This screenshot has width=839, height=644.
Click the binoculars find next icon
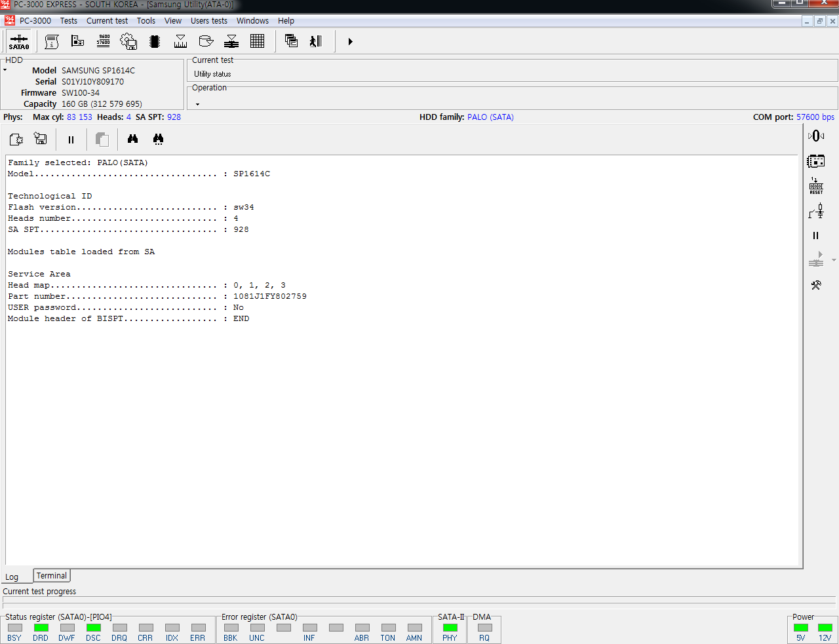click(158, 139)
